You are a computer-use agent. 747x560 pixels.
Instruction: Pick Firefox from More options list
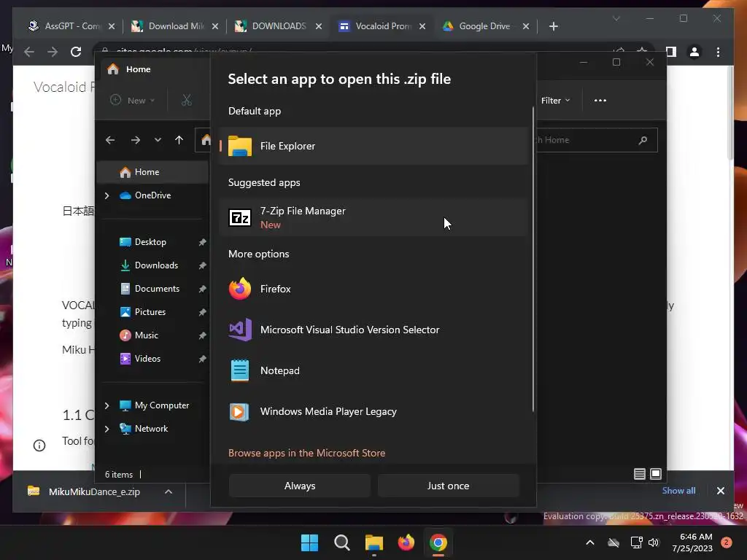pos(373,289)
